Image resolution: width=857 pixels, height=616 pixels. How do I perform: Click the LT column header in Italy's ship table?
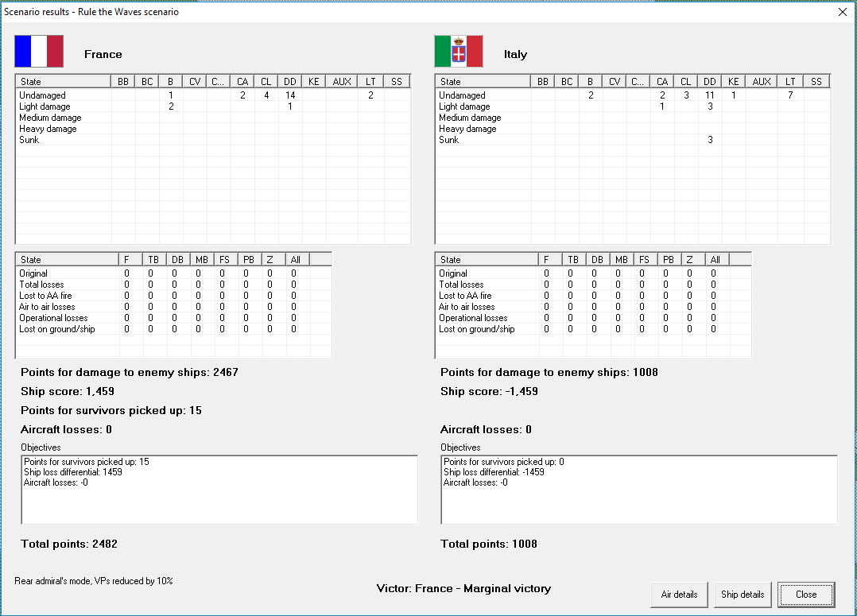(x=790, y=82)
